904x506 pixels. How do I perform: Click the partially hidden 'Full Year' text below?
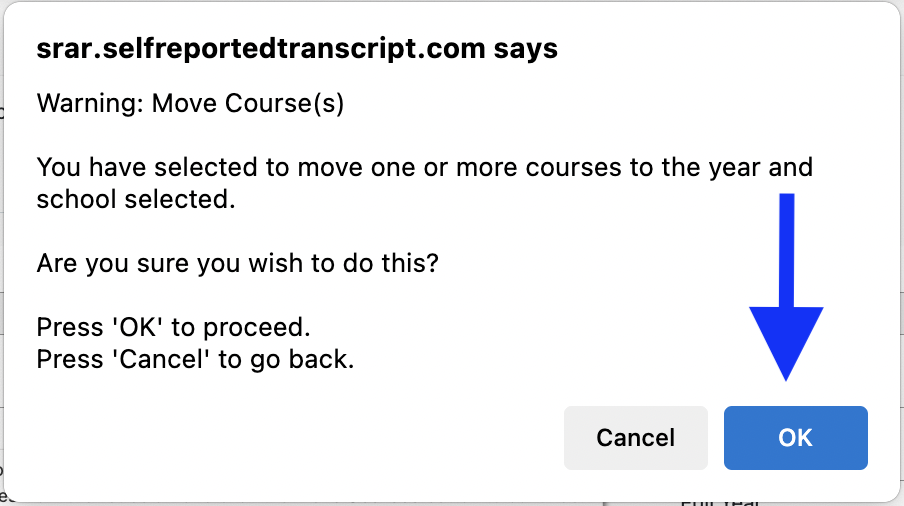coord(718,501)
